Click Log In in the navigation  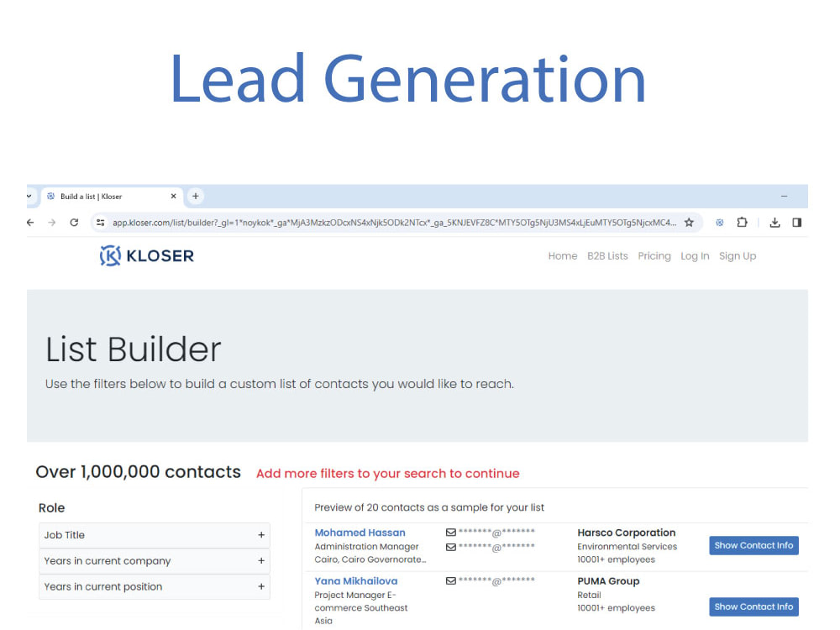(x=695, y=256)
